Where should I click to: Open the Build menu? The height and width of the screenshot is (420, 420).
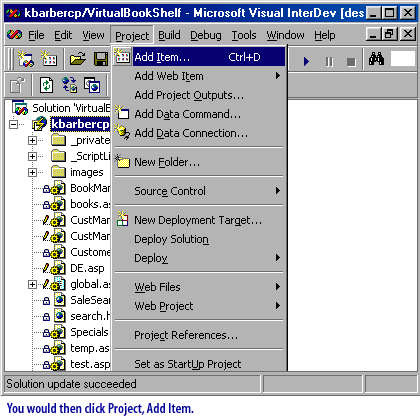tap(169, 35)
